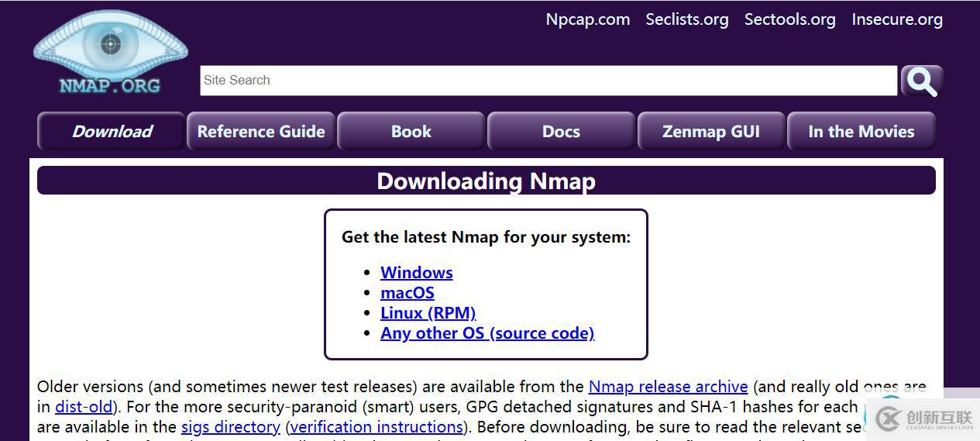
Task: Select the Download navigation tab
Action: coord(112,131)
